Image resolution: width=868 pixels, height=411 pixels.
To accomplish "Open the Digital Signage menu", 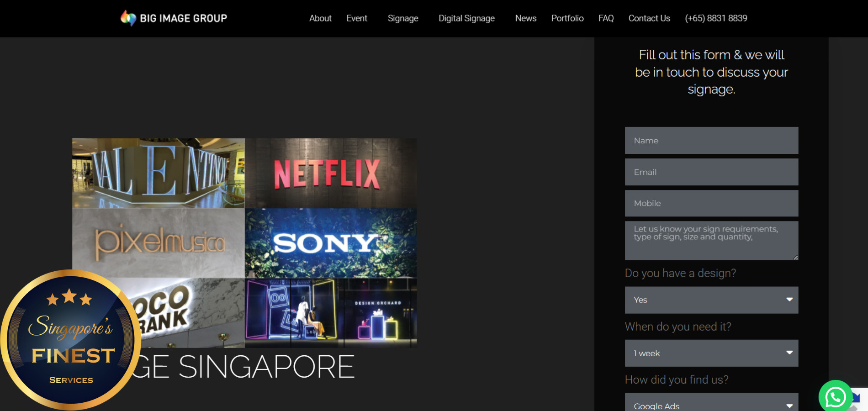I will (466, 18).
